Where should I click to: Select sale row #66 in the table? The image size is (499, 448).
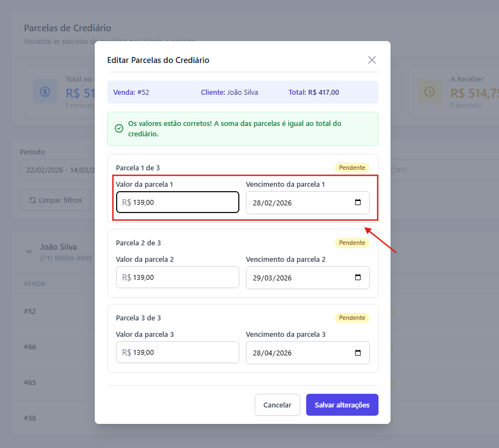[30, 347]
